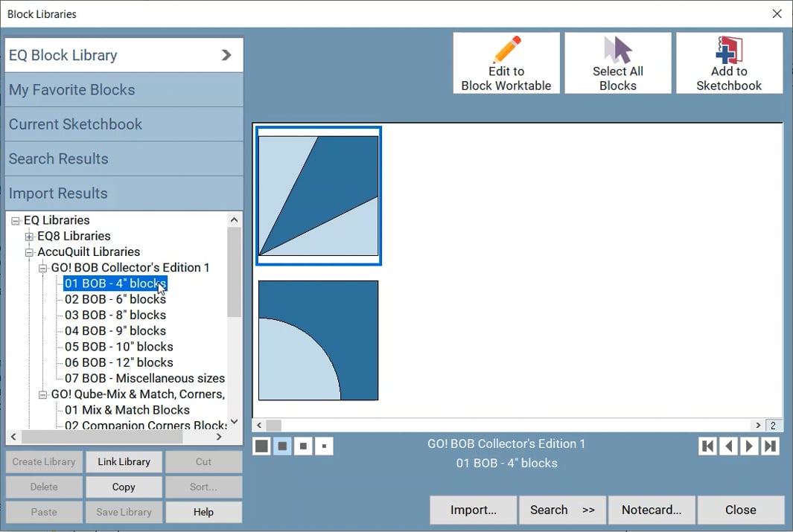Screen dimensions: 793x532
Task: Collapse EQ Libraries tree root
Action: point(16,221)
